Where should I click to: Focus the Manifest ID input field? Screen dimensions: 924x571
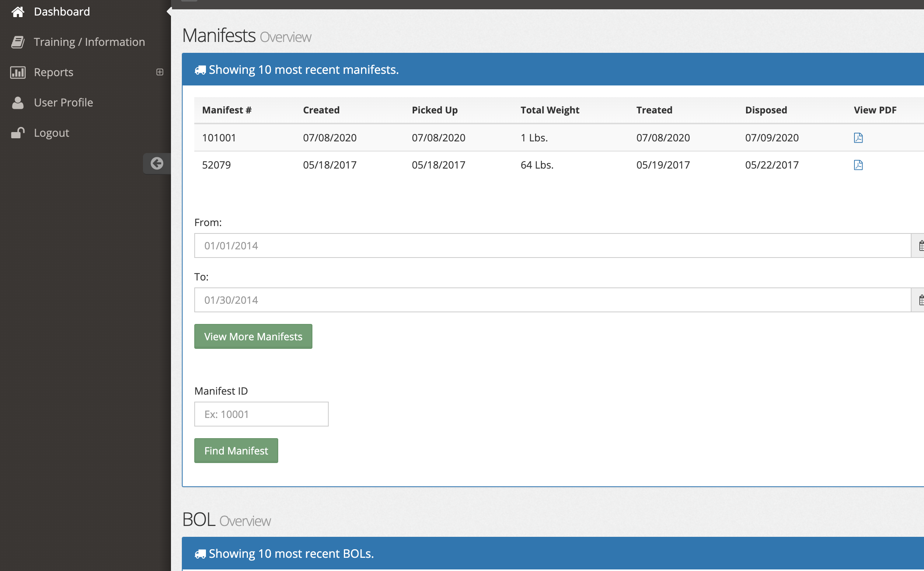(262, 414)
